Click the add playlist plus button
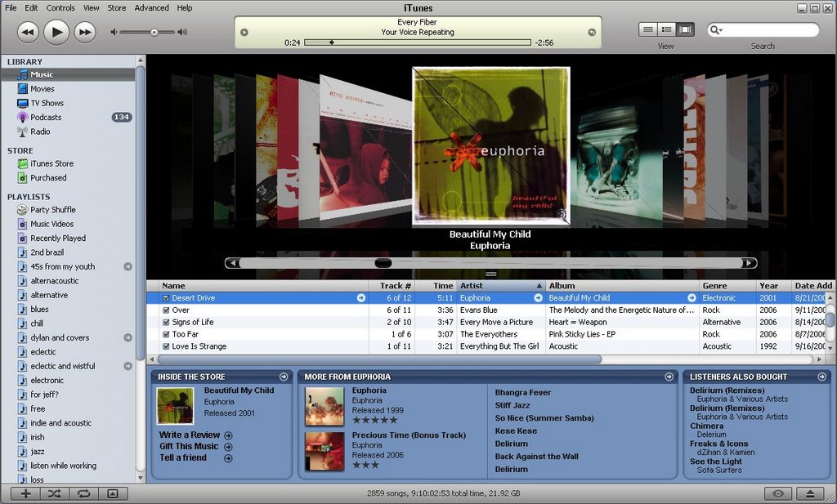 25,493
